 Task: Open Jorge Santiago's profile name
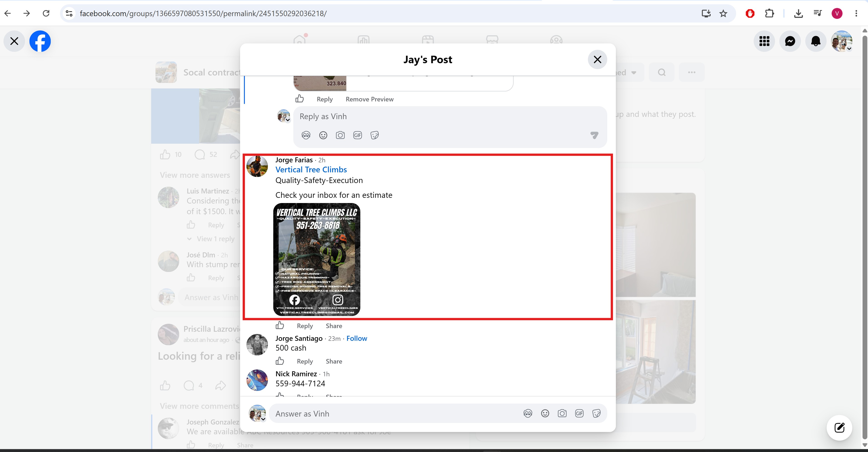[x=299, y=338]
